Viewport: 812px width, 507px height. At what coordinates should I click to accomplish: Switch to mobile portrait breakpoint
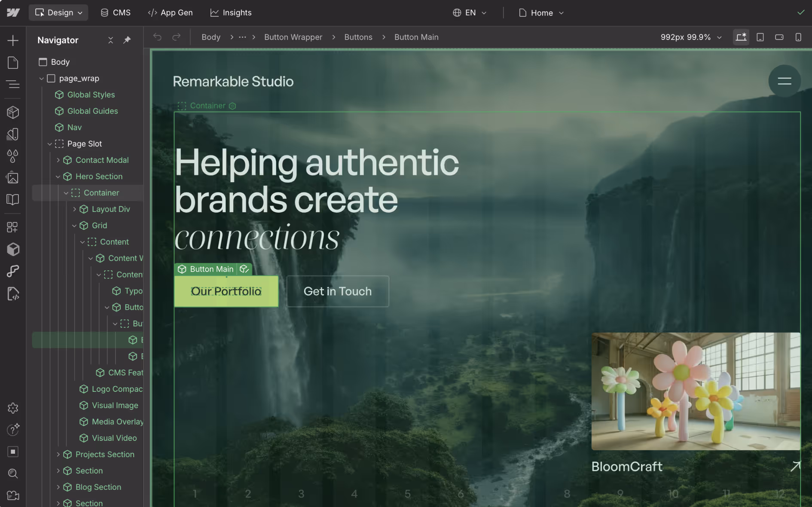798,37
